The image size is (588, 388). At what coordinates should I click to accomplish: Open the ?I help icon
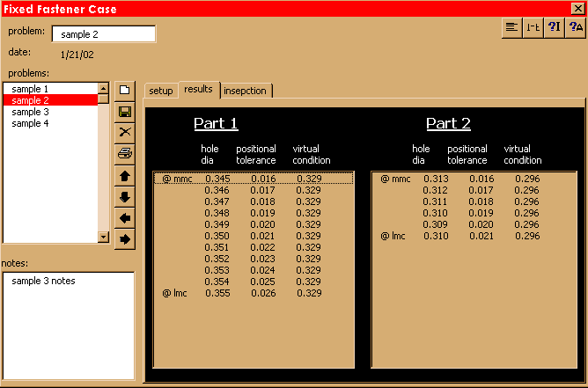pos(555,27)
